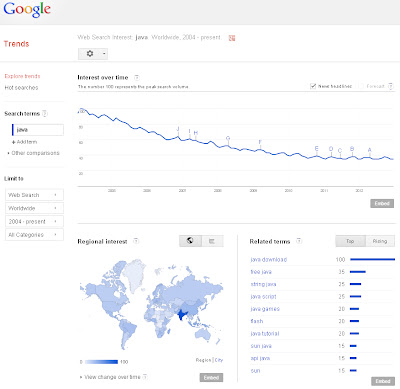Click help icon by View change over time
The image size is (400, 389).
145,377
